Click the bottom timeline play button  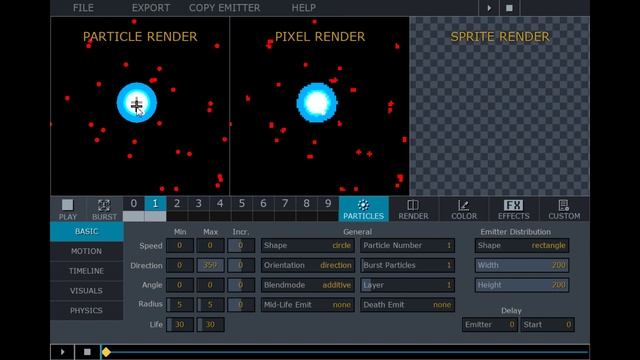tap(62, 352)
